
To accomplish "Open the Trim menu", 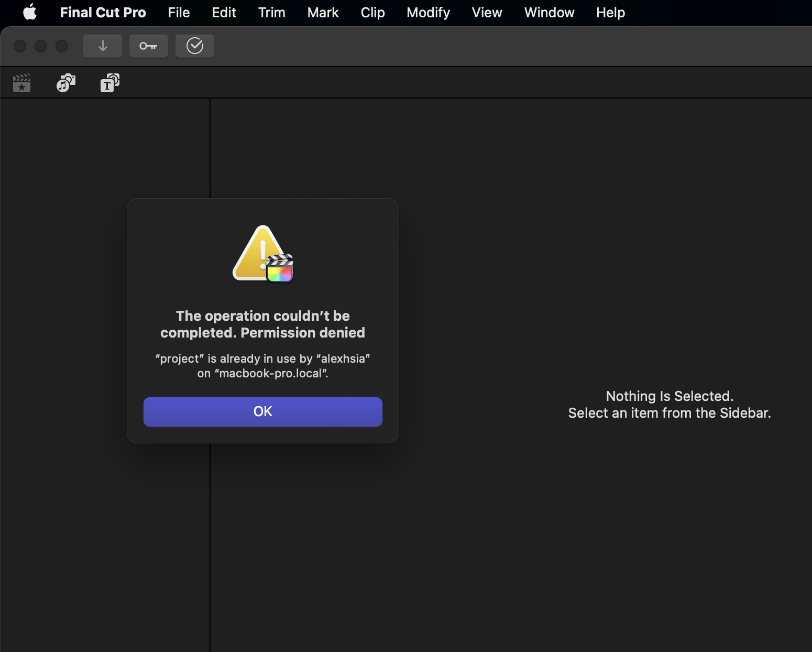I will [x=272, y=12].
